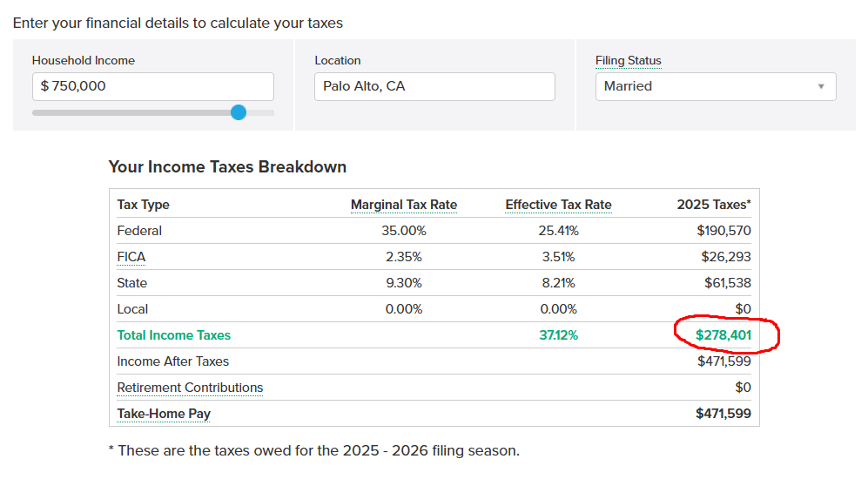Click the Household Income input field
The width and height of the screenshot is (868, 486).
152,86
